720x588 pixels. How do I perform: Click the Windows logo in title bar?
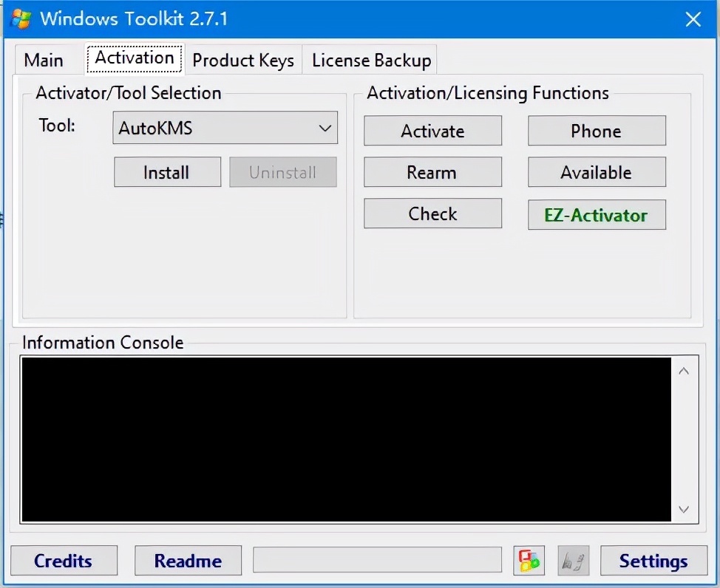(x=21, y=18)
